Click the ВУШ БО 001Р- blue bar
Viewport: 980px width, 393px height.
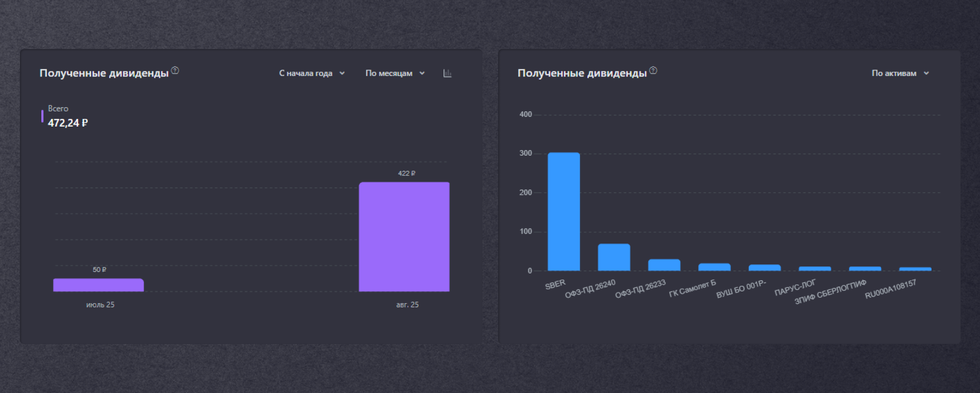(x=765, y=267)
